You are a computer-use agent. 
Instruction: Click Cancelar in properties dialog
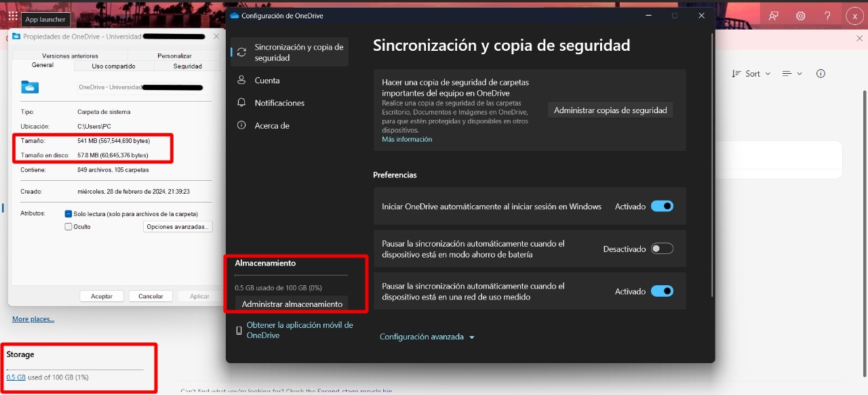tap(151, 296)
